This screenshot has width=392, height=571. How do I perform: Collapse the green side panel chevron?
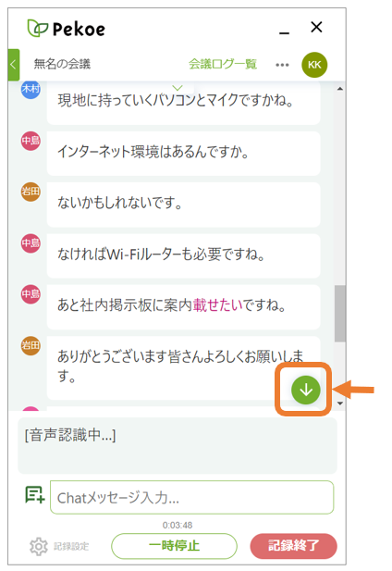coord(14,65)
